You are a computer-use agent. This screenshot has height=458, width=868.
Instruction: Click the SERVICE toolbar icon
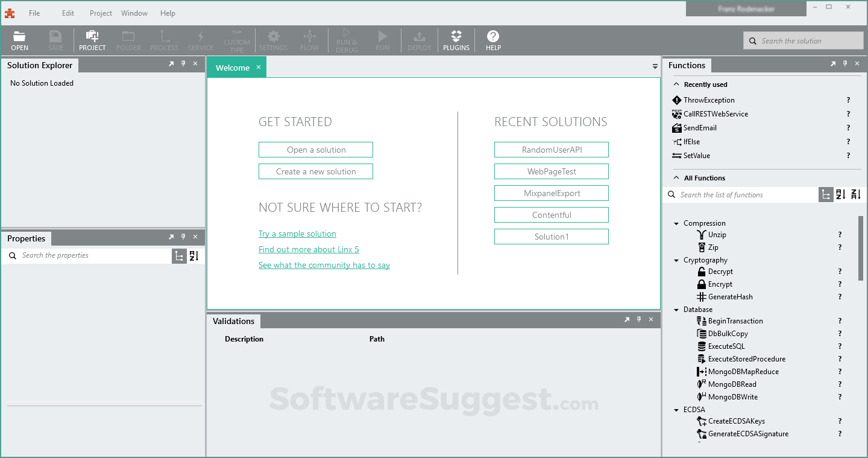201,40
